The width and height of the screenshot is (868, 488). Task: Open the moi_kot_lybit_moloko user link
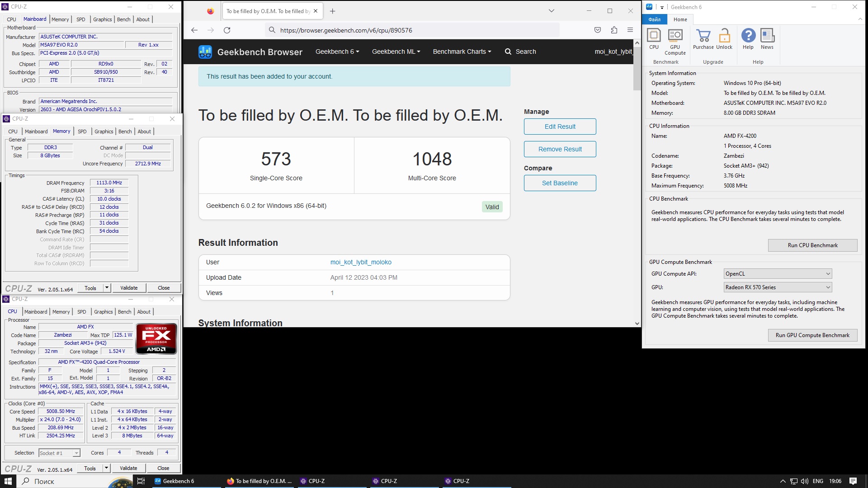tap(361, 262)
